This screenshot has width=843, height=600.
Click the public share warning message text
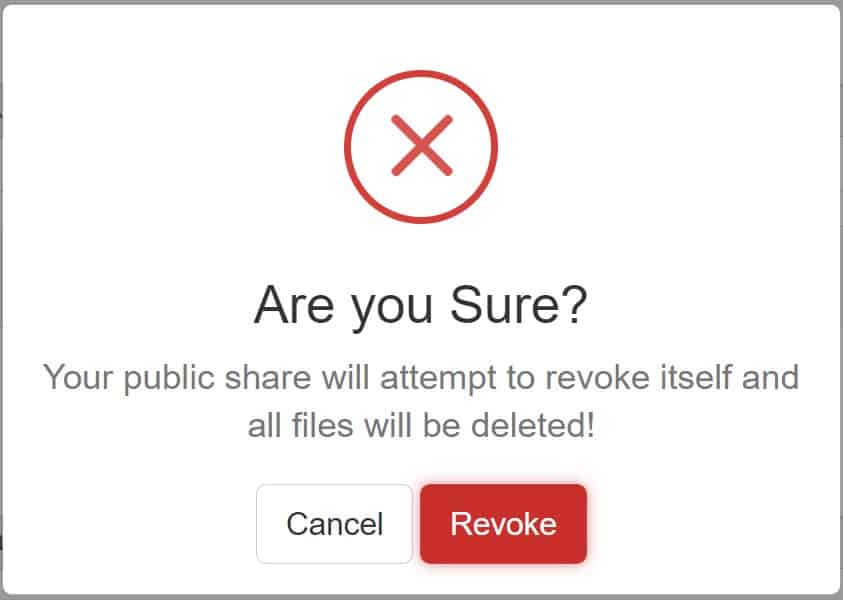421,401
